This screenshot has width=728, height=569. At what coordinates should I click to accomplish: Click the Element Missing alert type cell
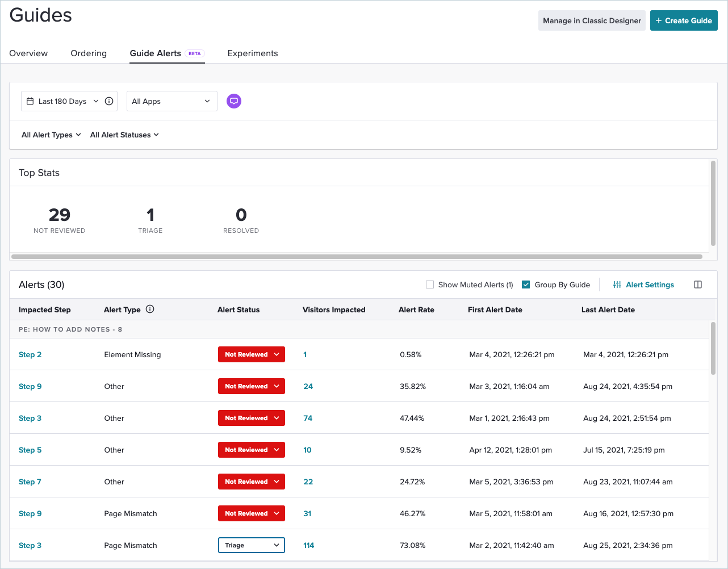132,354
